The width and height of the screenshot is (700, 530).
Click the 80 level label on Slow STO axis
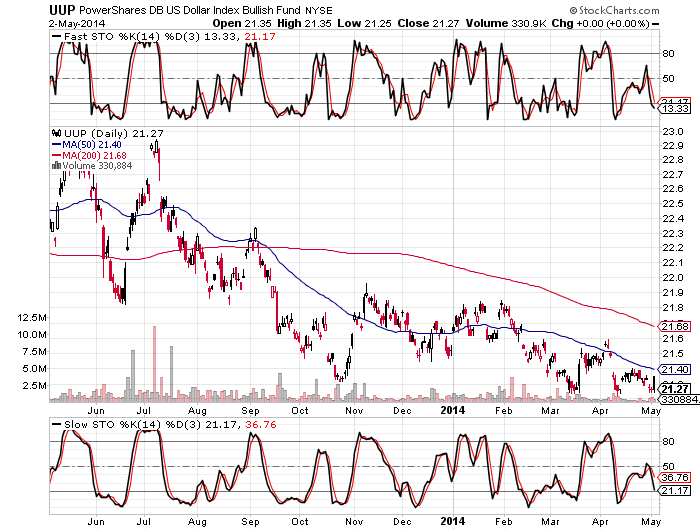(669, 442)
